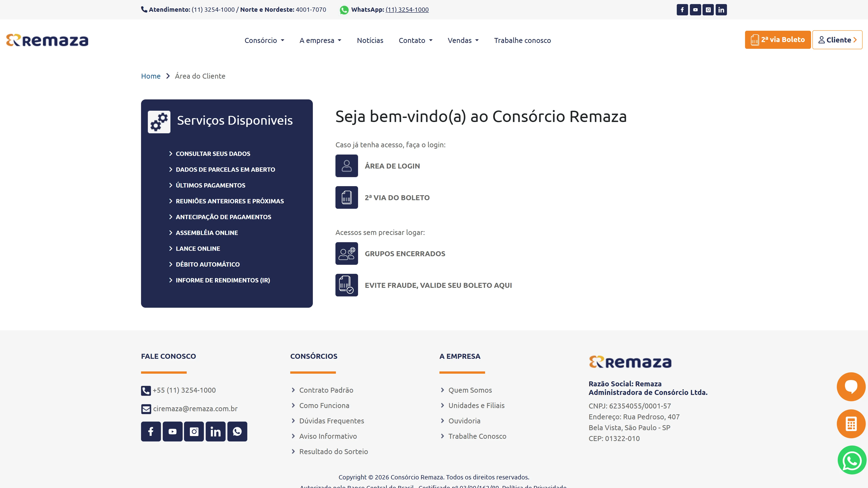Click the Remaza logo in the footer
868x488 pixels.
tap(630, 362)
